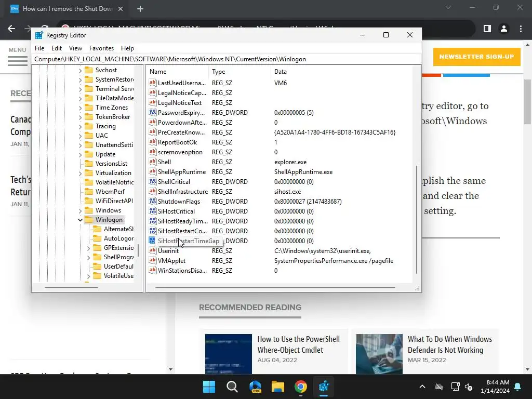
Task: Open the Windows Start menu
Action: (x=209, y=387)
